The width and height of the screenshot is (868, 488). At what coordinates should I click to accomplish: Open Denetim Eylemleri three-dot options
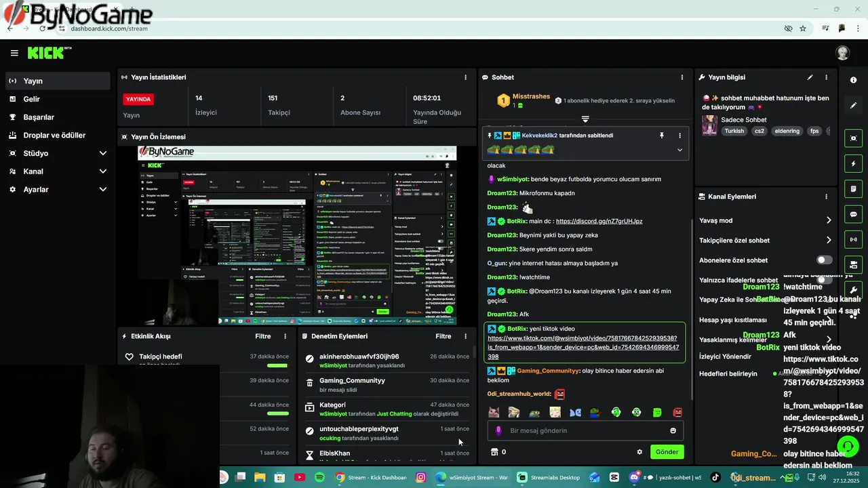[465, 336]
